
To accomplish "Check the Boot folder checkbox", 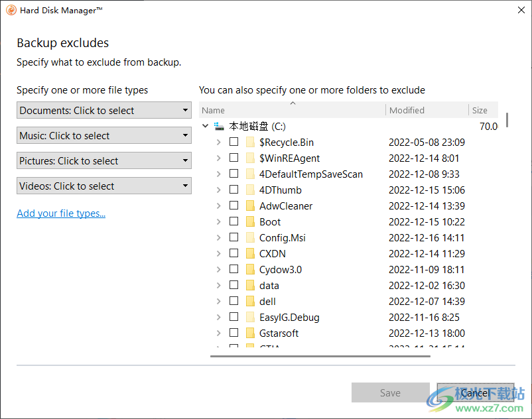I will pos(233,221).
